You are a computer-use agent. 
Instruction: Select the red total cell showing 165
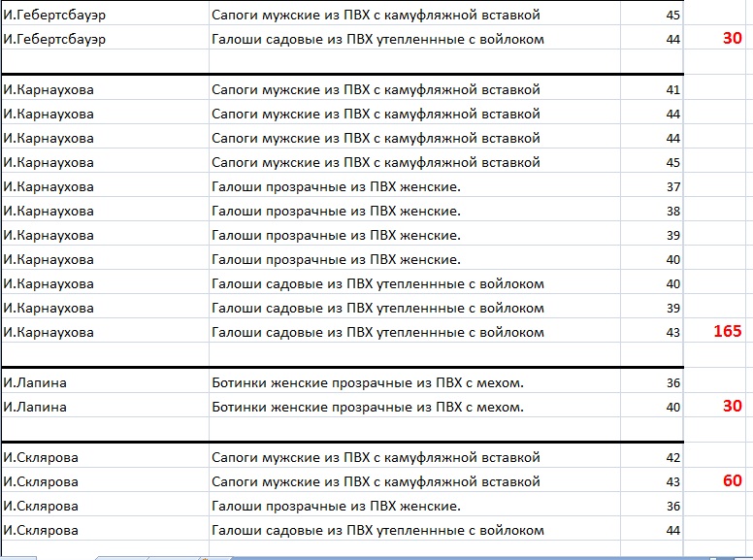[x=728, y=332]
